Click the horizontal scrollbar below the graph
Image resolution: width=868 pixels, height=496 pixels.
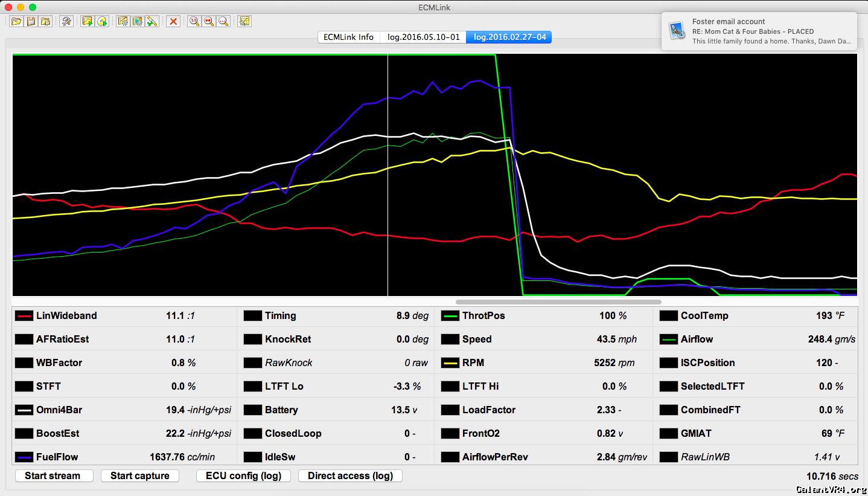click(558, 301)
